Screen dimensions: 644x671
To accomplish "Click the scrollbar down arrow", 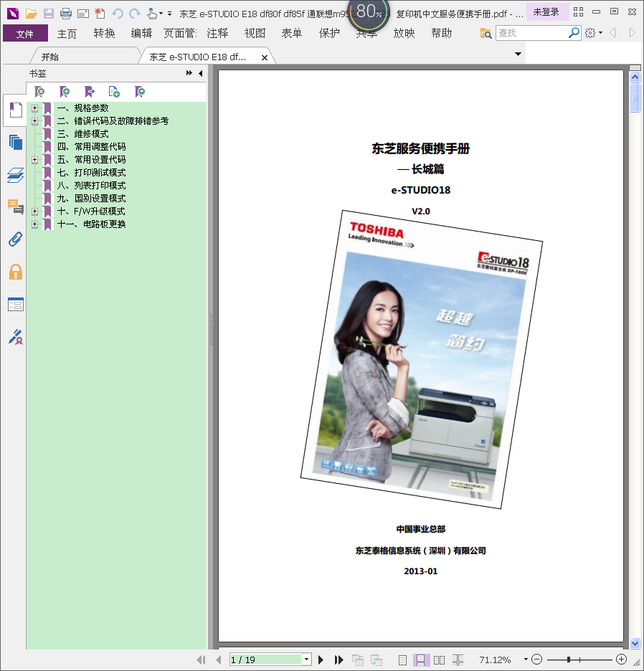I will click(635, 643).
